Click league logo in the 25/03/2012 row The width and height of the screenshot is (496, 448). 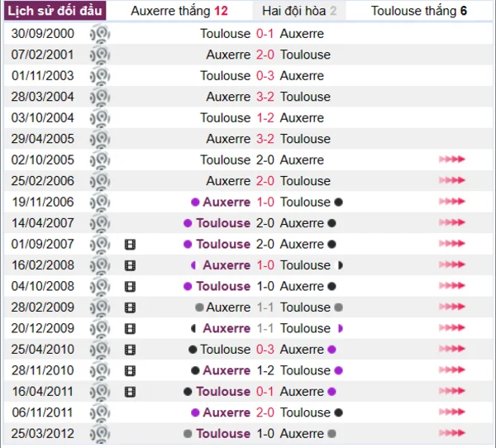(100, 434)
